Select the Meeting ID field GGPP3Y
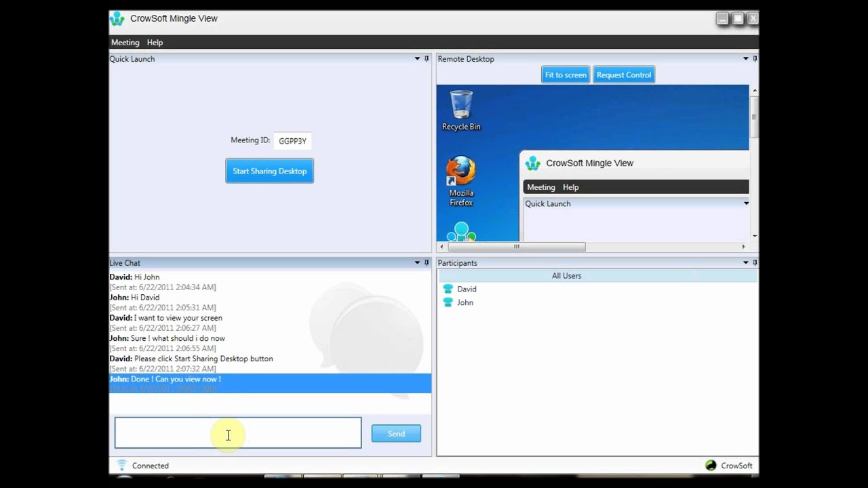The width and height of the screenshot is (868, 488). tap(292, 141)
